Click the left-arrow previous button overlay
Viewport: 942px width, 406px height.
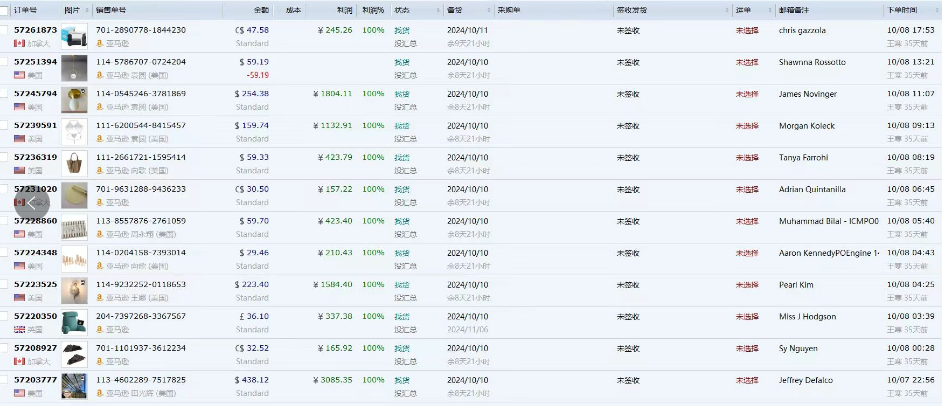pos(31,204)
